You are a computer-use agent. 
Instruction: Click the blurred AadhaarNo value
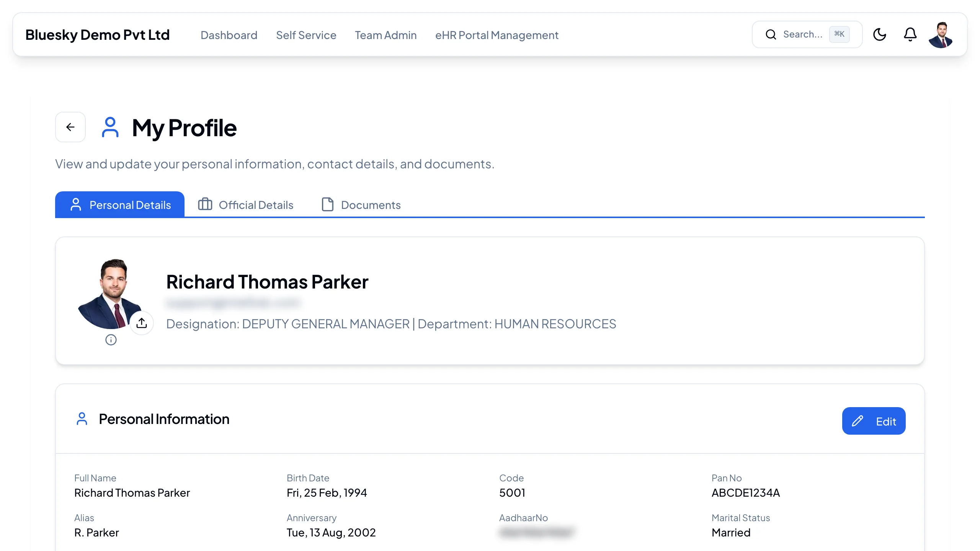(x=537, y=532)
